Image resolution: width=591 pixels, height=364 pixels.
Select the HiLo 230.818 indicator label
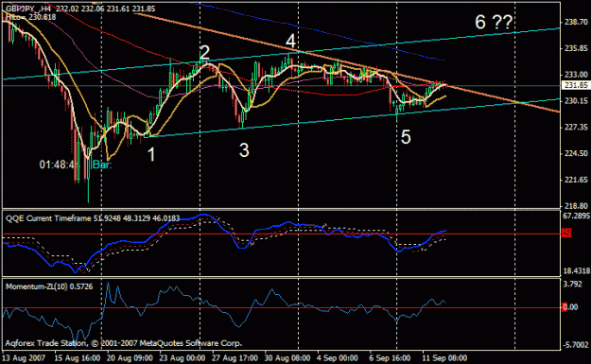(30, 17)
